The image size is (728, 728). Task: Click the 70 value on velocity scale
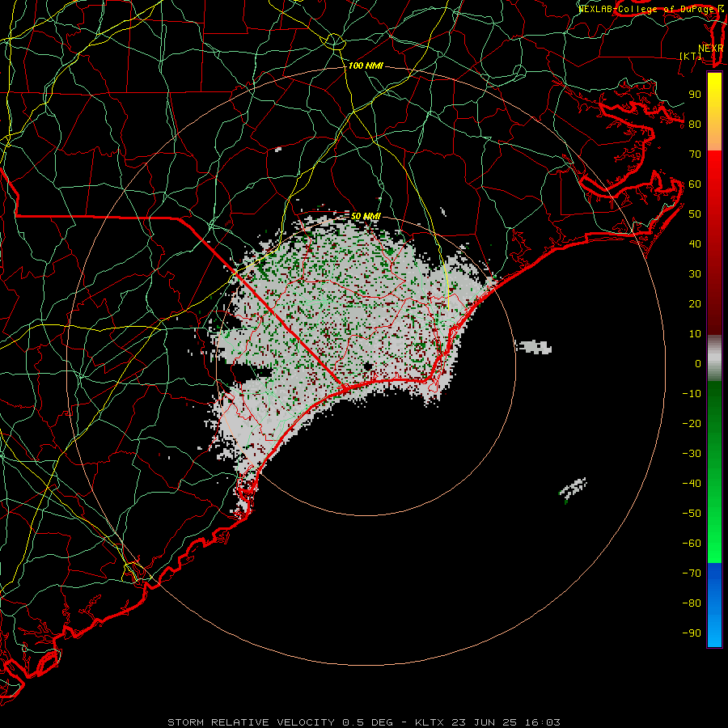coord(695,154)
